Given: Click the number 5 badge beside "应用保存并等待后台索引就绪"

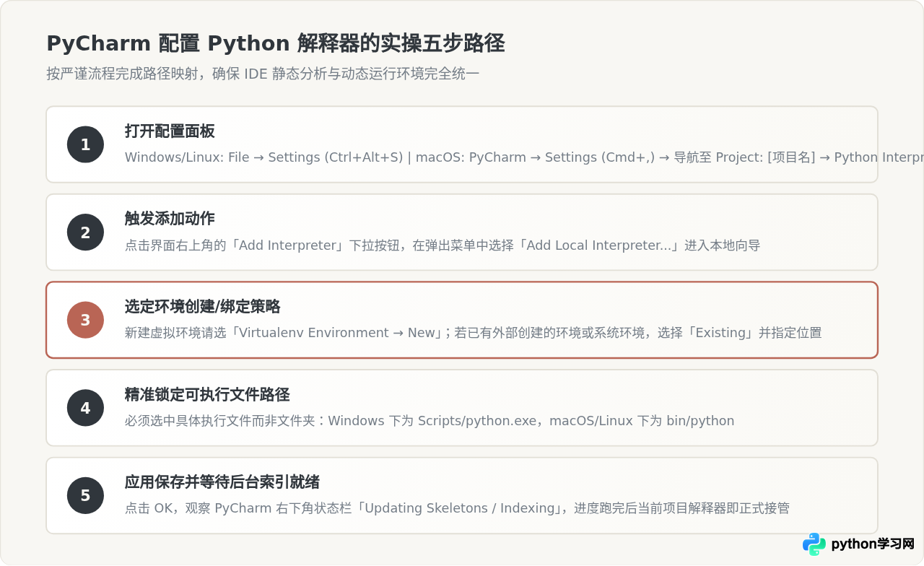Looking at the screenshot, I should 85,495.
